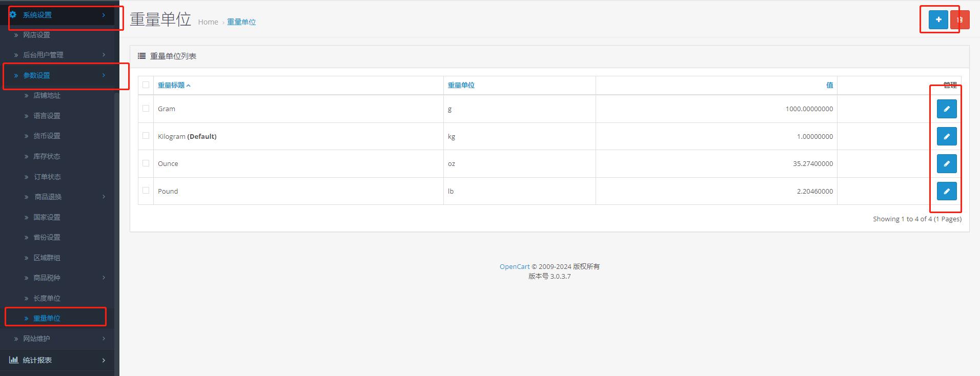Click the blue add weight unit plus button
The width and height of the screenshot is (980, 376).
point(938,20)
